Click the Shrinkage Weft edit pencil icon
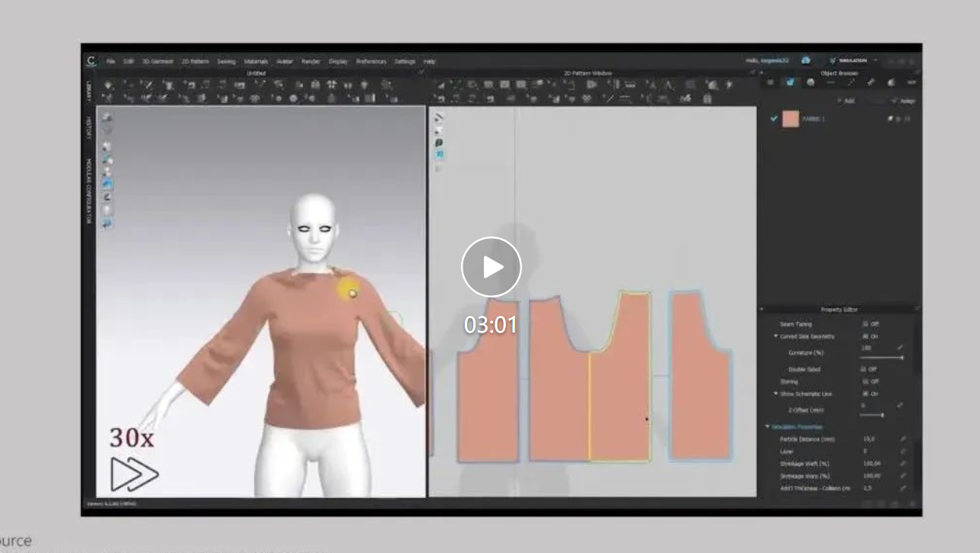 click(x=903, y=464)
